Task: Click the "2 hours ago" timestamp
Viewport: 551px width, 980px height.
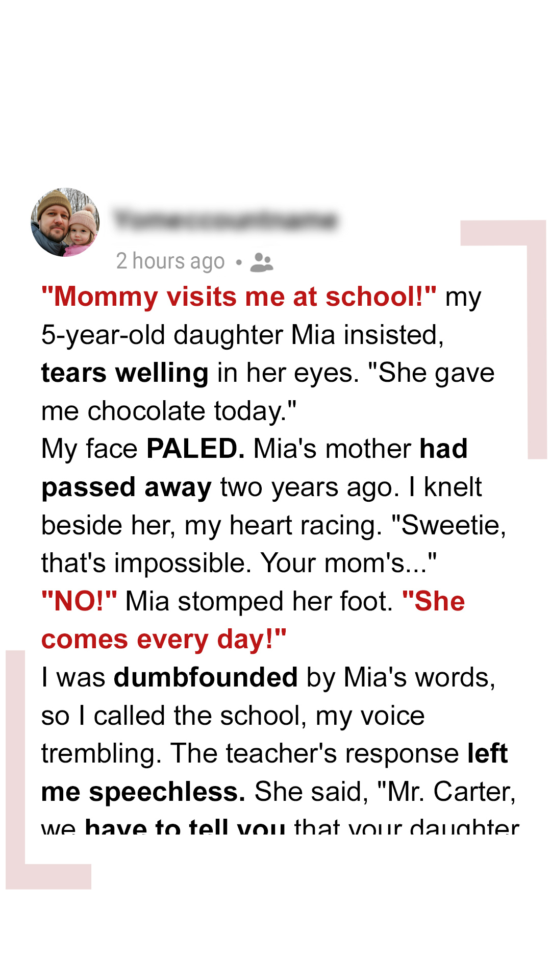Action: click(170, 261)
